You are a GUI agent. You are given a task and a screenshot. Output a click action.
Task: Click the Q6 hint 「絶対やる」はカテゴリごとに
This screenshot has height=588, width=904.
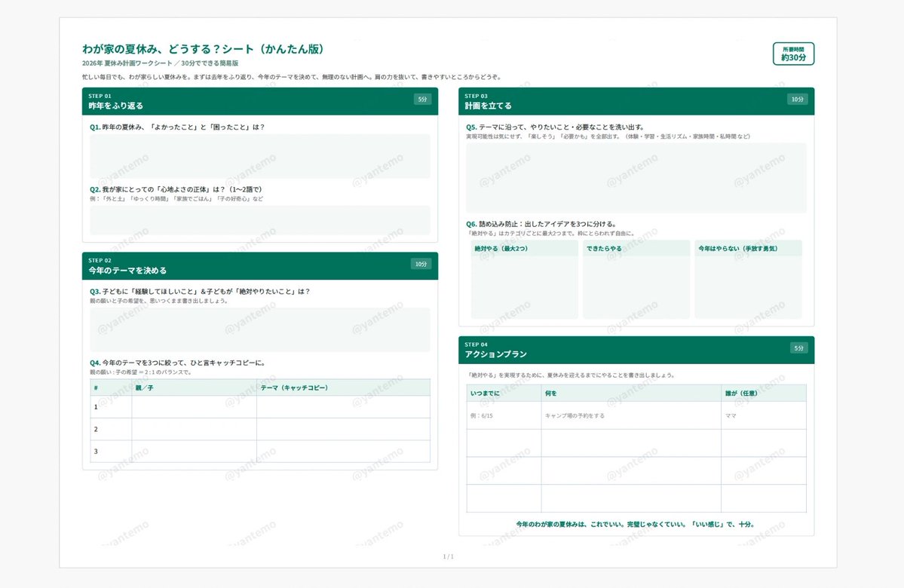point(550,234)
